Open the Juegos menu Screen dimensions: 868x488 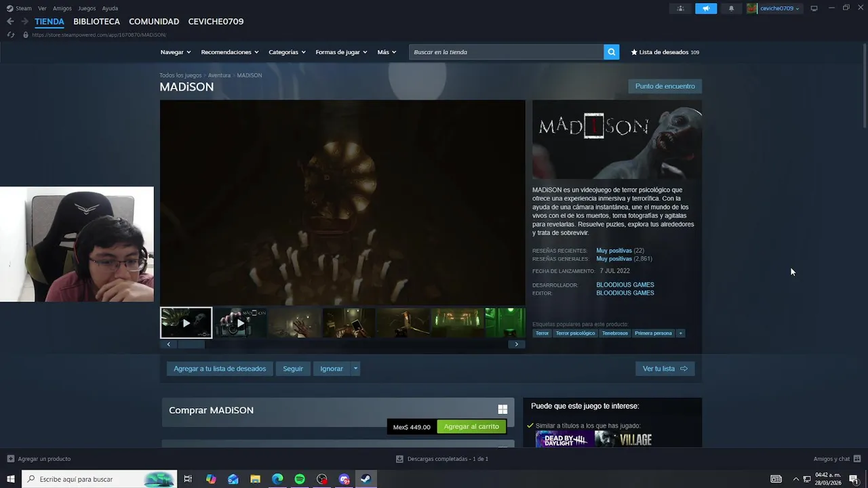coord(87,8)
